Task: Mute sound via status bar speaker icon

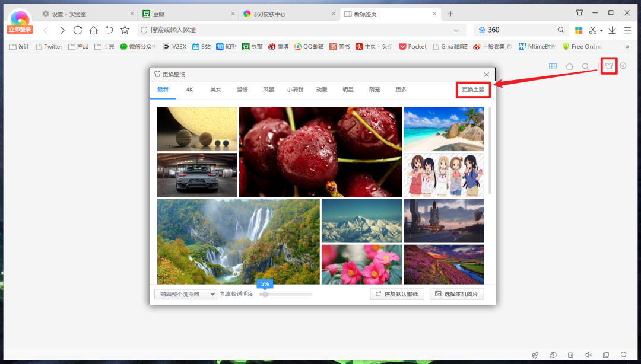Action: pos(588,355)
